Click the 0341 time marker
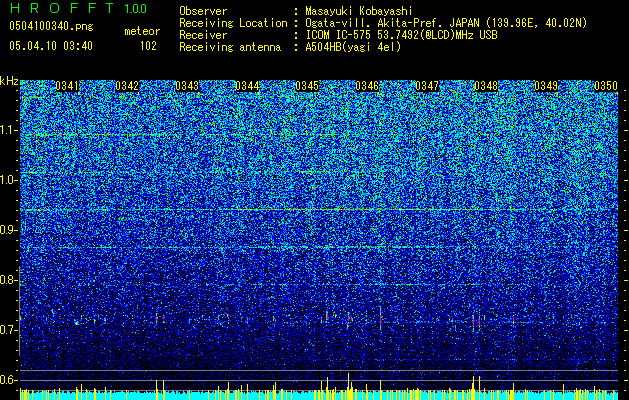The height and width of the screenshot is (400, 629). point(67,86)
